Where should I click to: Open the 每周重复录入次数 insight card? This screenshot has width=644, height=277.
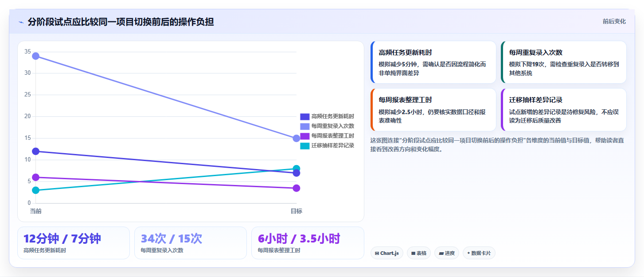pyautogui.click(x=563, y=62)
